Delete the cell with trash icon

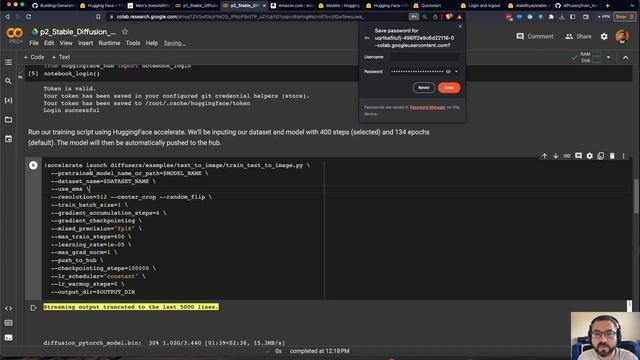click(x=612, y=156)
